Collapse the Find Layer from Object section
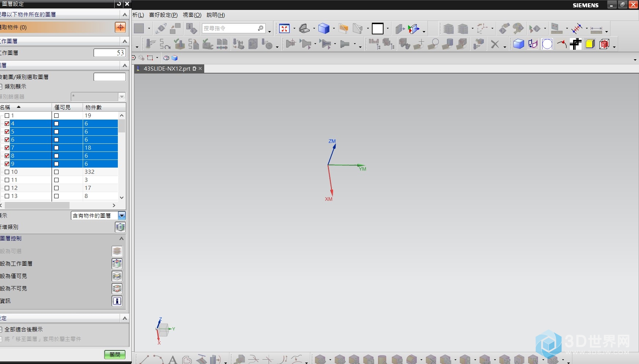Screen dimensions: 639x364 coord(125,14)
